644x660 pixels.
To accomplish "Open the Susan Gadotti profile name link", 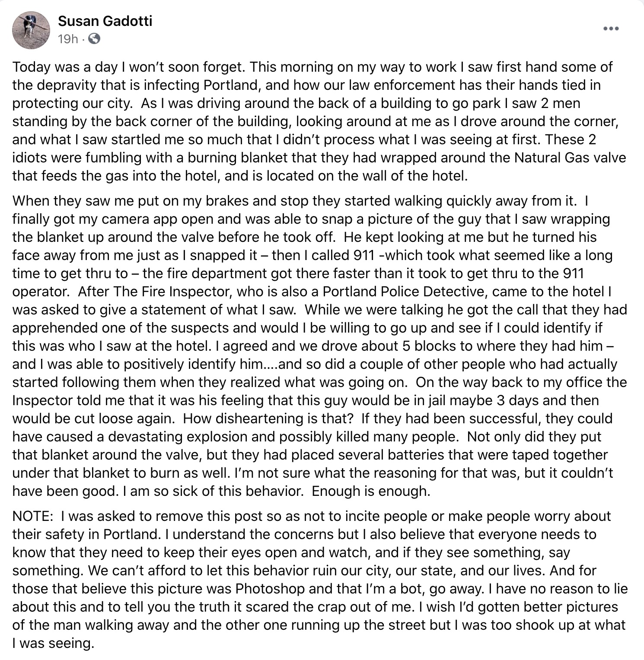I will (x=105, y=21).
